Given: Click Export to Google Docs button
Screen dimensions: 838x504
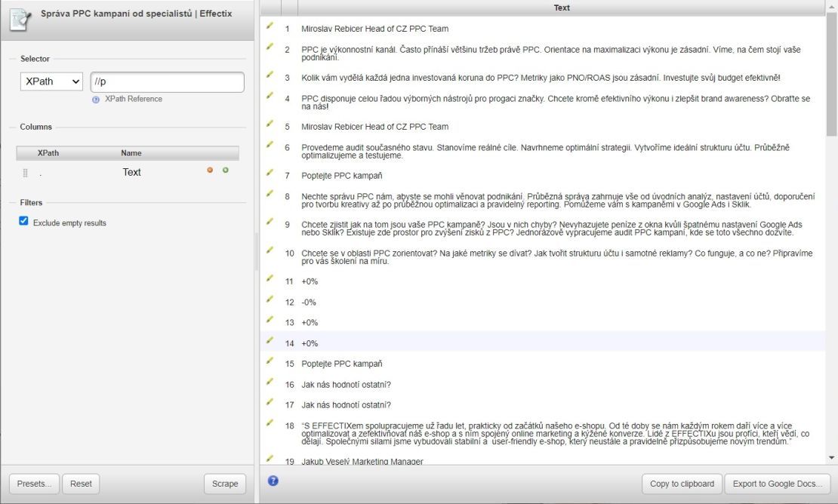Looking at the screenshot, I should point(778,484).
